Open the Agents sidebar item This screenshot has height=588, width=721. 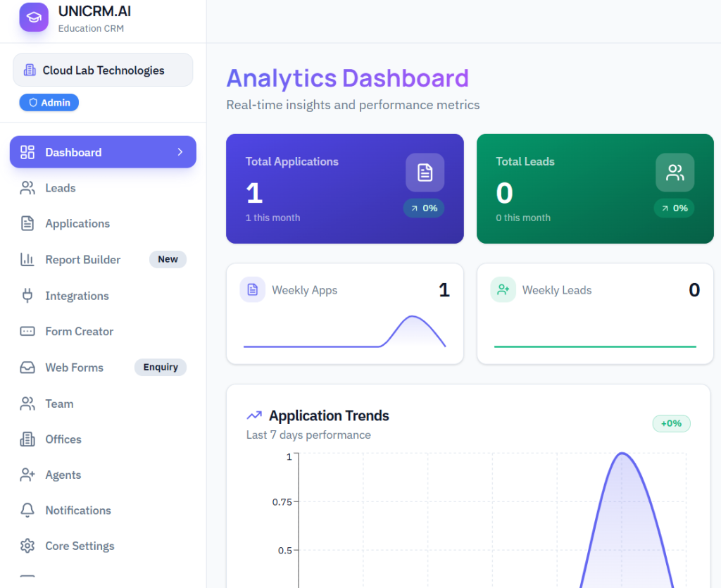click(63, 475)
